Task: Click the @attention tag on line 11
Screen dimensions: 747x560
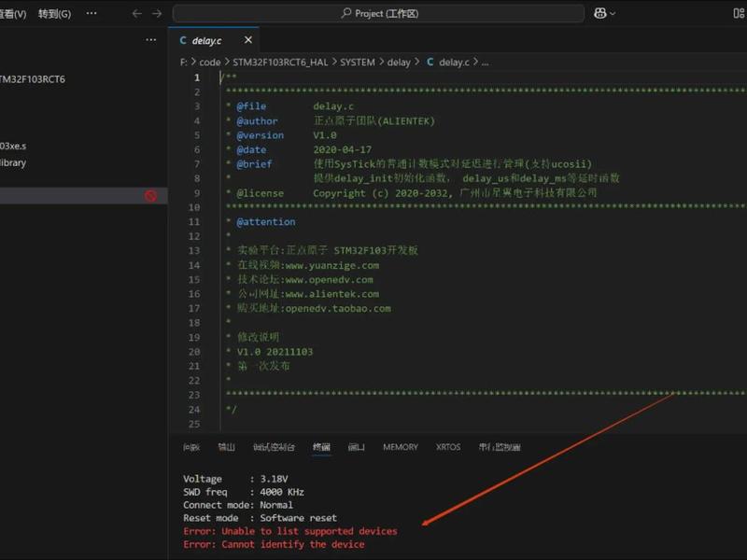Action: (x=266, y=222)
